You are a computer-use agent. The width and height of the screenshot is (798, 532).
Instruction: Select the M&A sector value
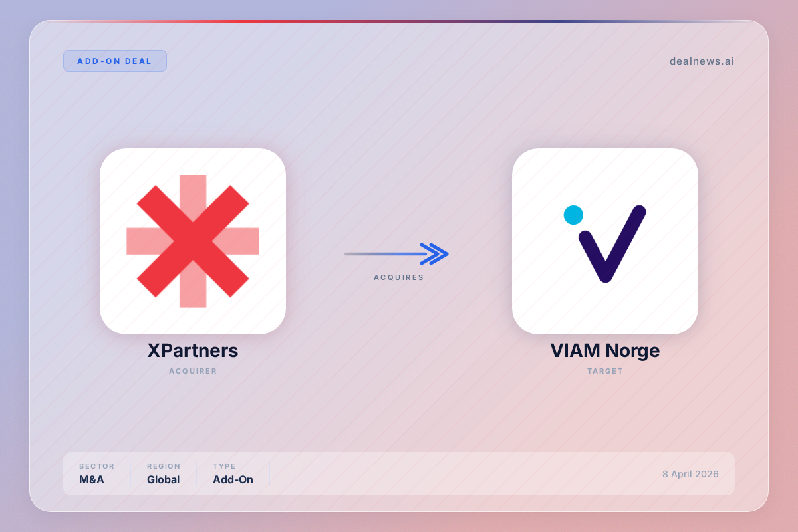[x=92, y=479]
